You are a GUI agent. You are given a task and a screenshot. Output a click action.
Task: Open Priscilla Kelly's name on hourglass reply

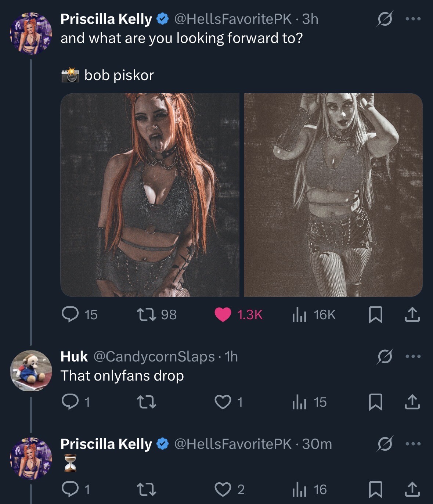pos(106,444)
